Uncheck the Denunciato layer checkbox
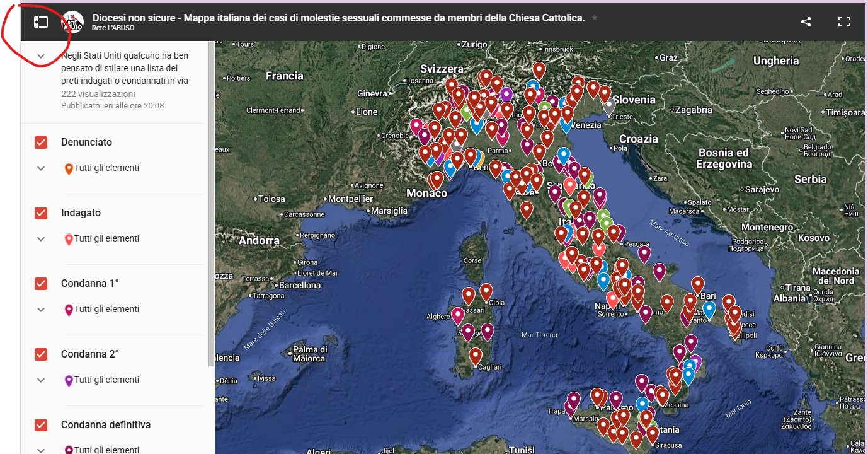The width and height of the screenshot is (868, 454). click(41, 143)
